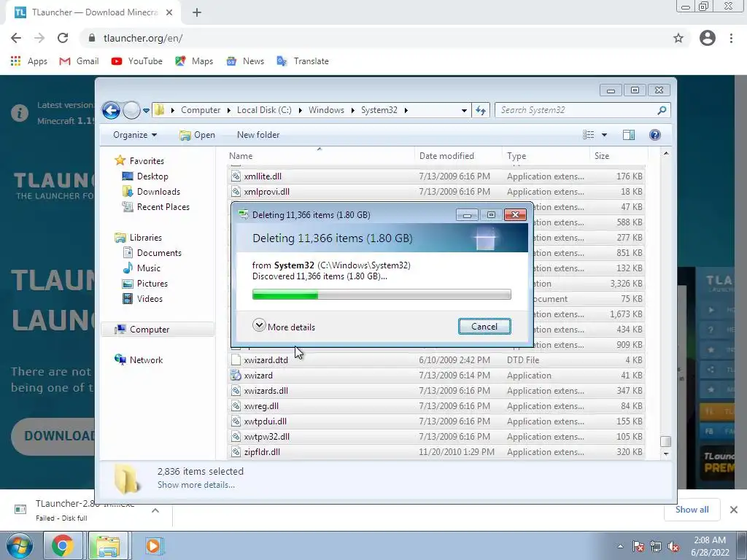
Task: Click the green deletion progress bar
Action: 382,295
